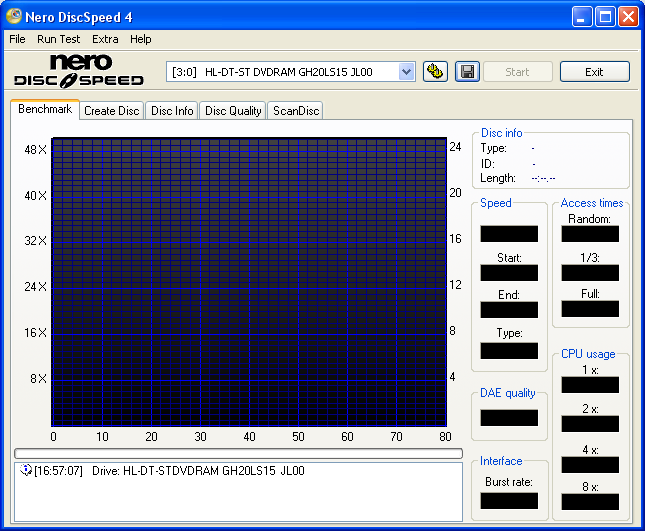Viewport: 645px width, 531px height.
Task: Open the Help menu
Action: coord(141,39)
